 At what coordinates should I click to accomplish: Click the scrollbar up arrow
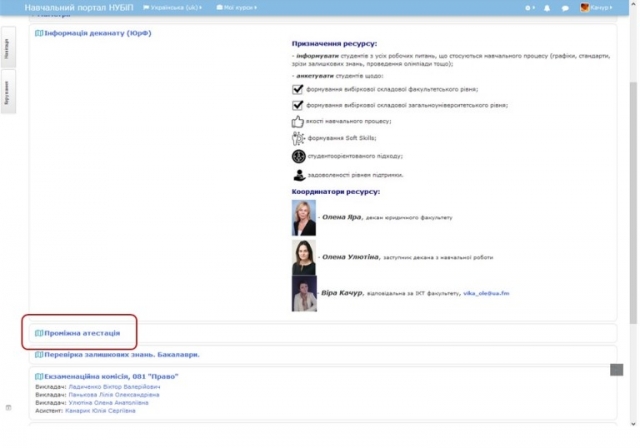[x=633, y=3]
